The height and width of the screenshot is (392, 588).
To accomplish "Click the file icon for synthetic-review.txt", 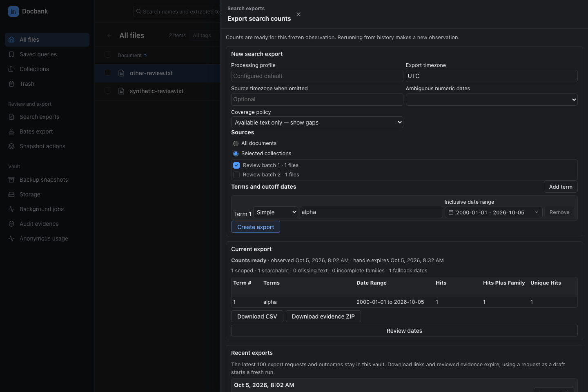I will click(x=121, y=91).
